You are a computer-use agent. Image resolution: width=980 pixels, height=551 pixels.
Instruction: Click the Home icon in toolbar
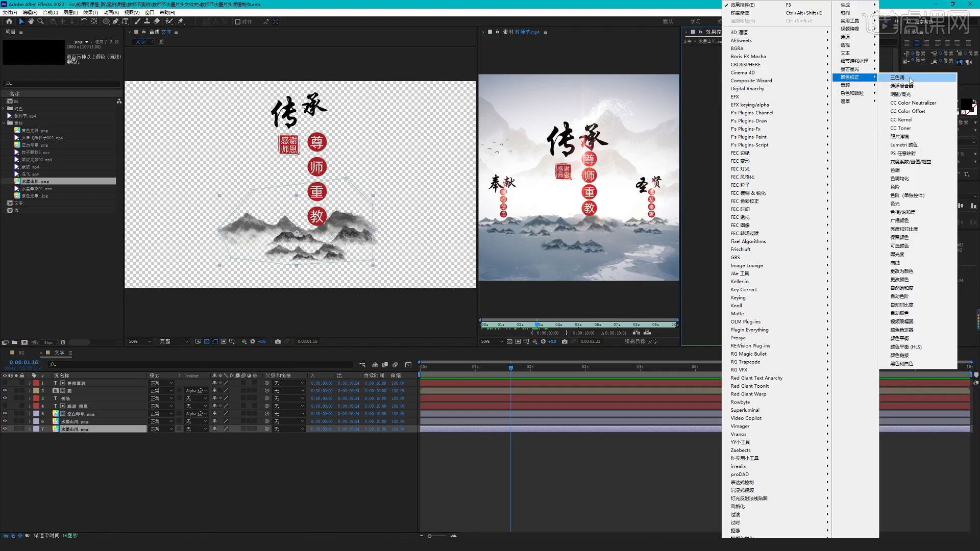pos(9,21)
